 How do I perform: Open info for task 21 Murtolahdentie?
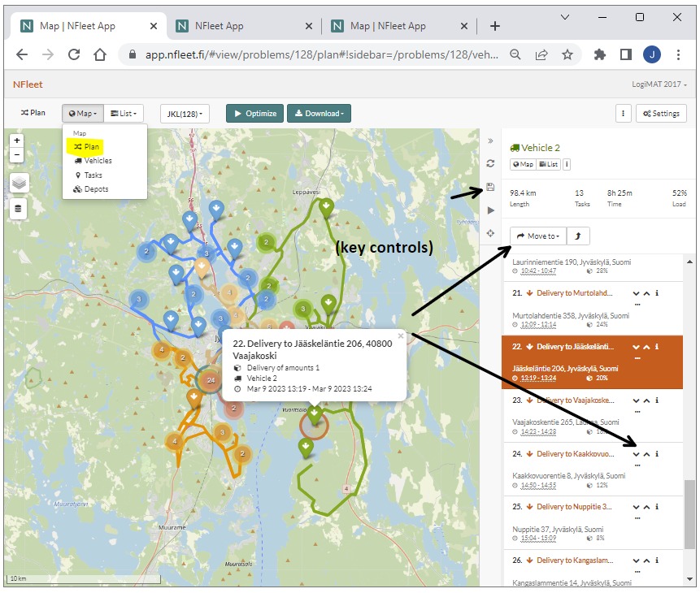click(657, 293)
